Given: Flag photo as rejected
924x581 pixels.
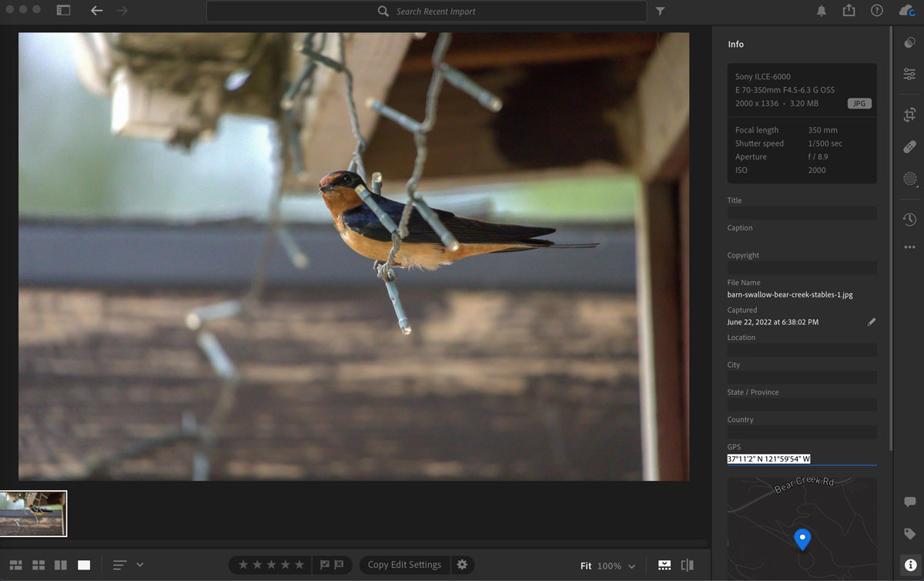Looking at the screenshot, I should (340, 565).
